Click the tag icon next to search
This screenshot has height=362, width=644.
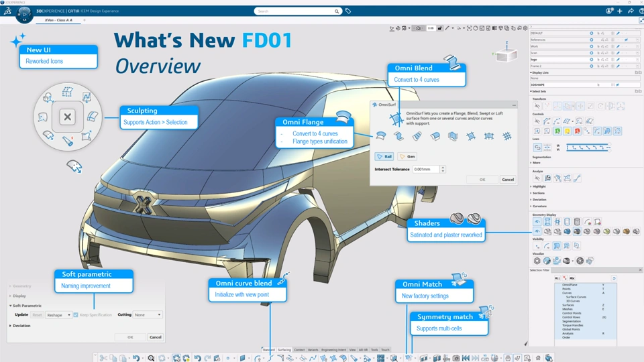coord(348,11)
